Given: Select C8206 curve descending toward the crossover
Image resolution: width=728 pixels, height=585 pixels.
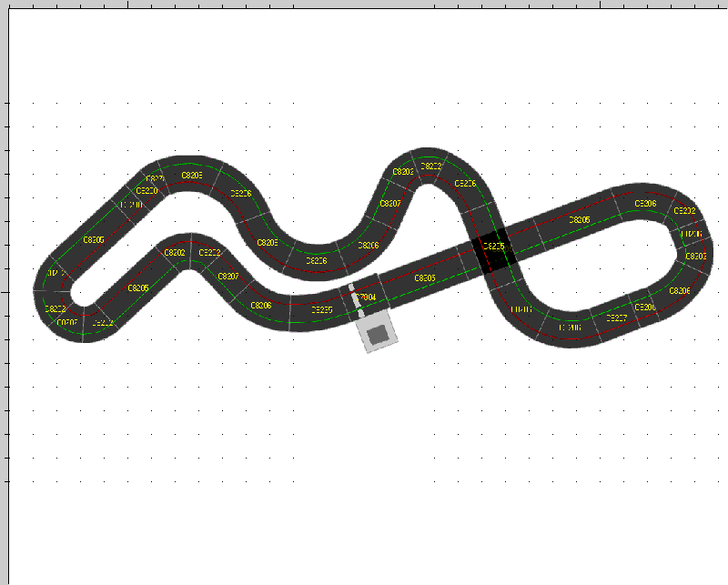Looking at the screenshot, I should pyautogui.click(x=465, y=185).
